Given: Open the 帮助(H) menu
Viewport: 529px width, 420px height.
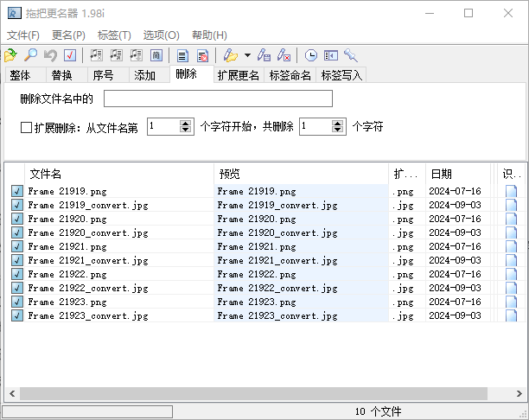Looking at the screenshot, I should 209,35.
